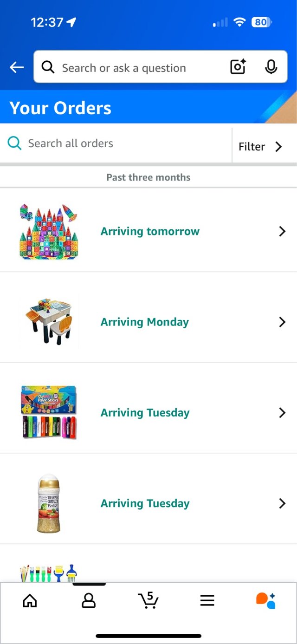The width and height of the screenshot is (297, 644).
Task: Click the Arriving tomorrow status link
Action: (x=150, y=231)
